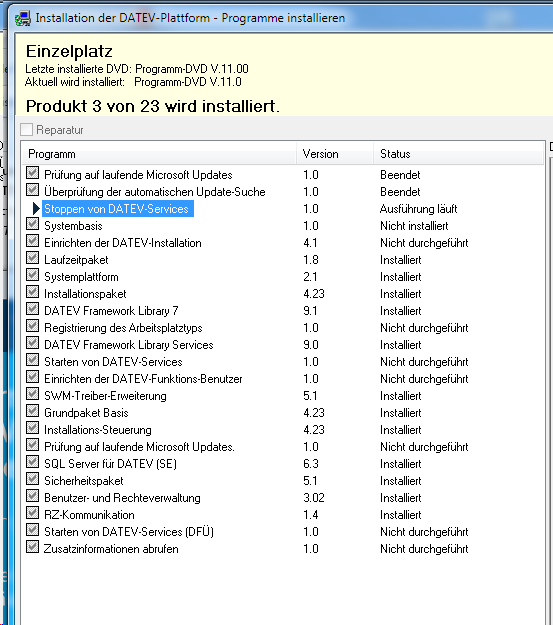The image size is (553, 625).
Task: Toggle checkbox for Einrichten der DATEV-Installation
Action: pyautogui.click(x=33, y=242)
